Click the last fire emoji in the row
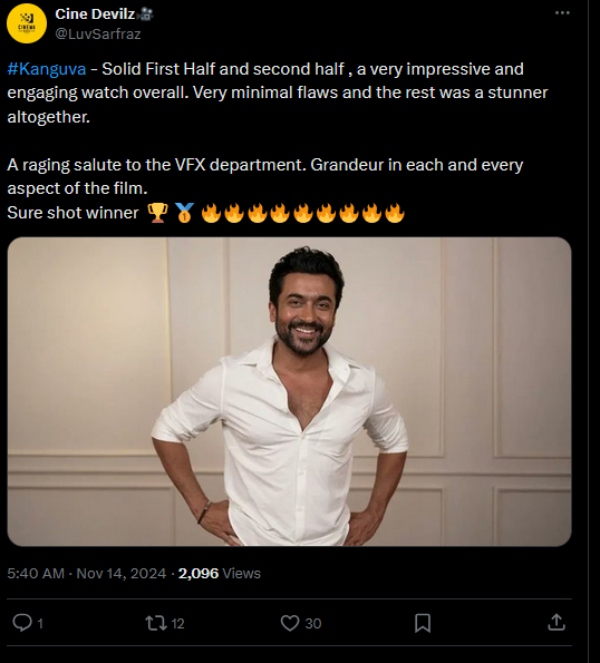This screenshot has width=600, height=663. (x=395, y=213)
